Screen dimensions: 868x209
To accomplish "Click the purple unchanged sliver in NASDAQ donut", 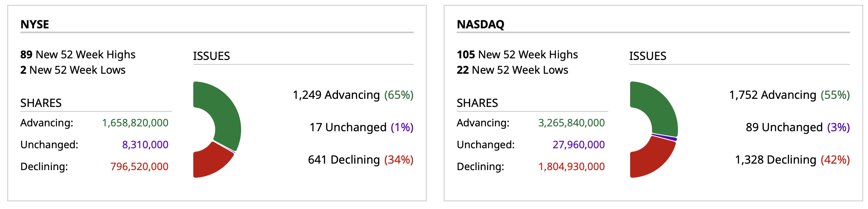I will coord(665,137).
